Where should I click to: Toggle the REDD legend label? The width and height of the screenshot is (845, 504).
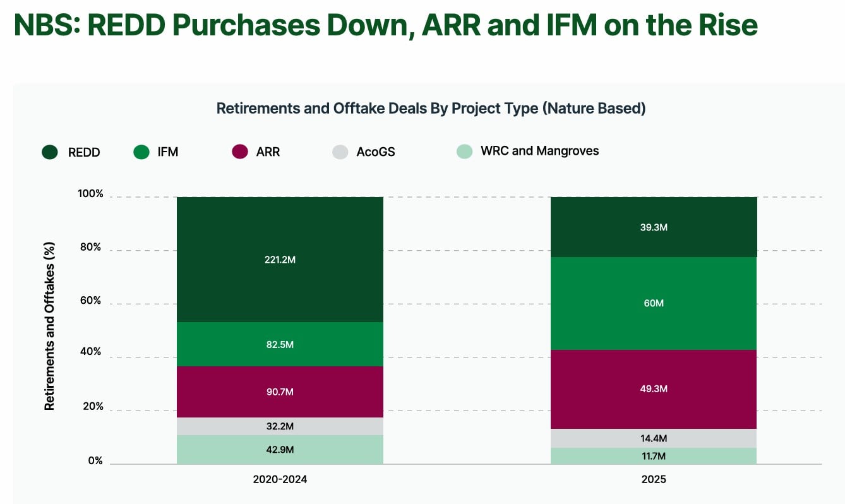[x=84, y=152]
